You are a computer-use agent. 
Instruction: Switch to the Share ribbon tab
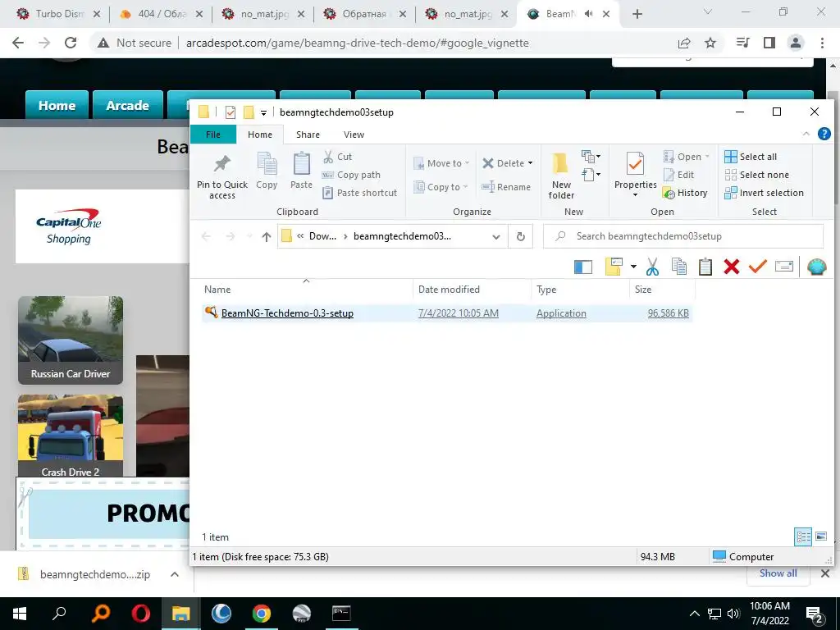(308, 135)
